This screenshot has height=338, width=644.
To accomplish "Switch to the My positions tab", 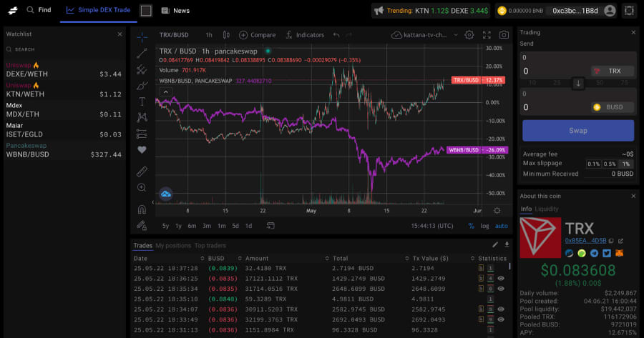I will (x=173, y=245).
